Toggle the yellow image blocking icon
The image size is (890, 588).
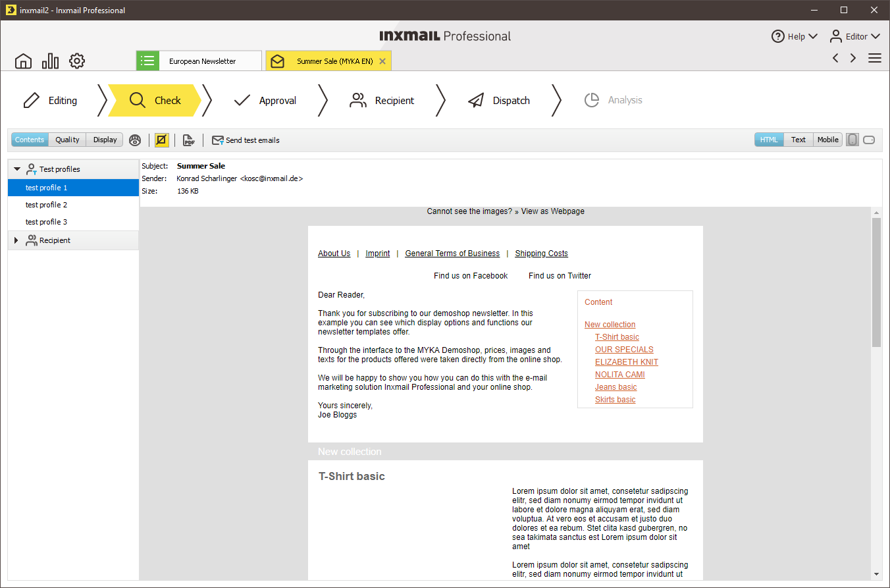pyautogui.click(x=162, y=140)
